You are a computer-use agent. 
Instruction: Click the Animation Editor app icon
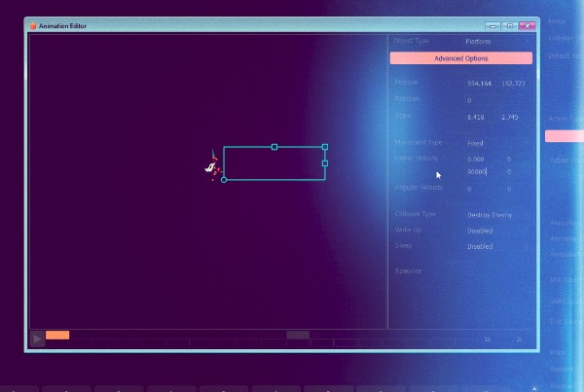tap(32, 25)
